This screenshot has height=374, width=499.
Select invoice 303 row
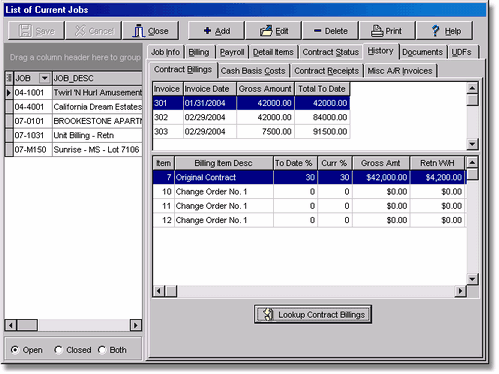pos(251,132)
